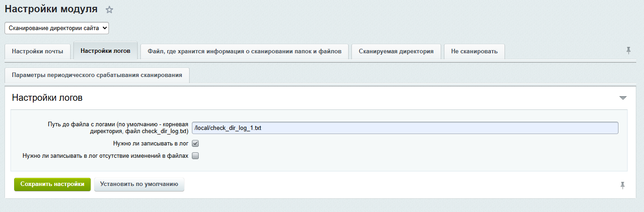Click the "Нужно ли записывать в лог" label text
This screenshot has height=212, width=644.
tap(151, 144)
